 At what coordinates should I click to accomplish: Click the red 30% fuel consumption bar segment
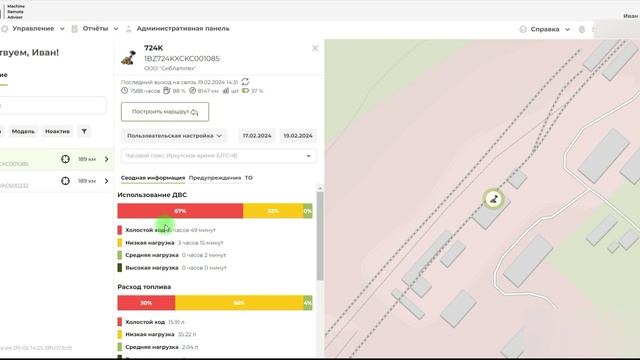pos(146,303)
